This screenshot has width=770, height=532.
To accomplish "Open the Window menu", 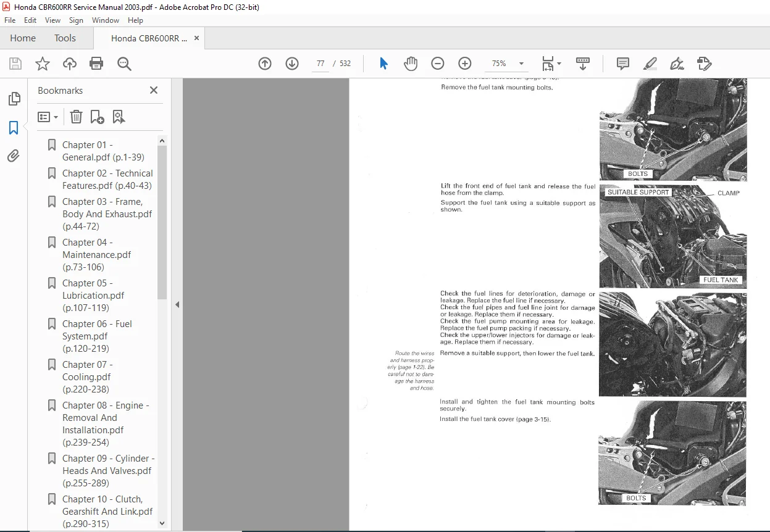I will tap(106, 20).
